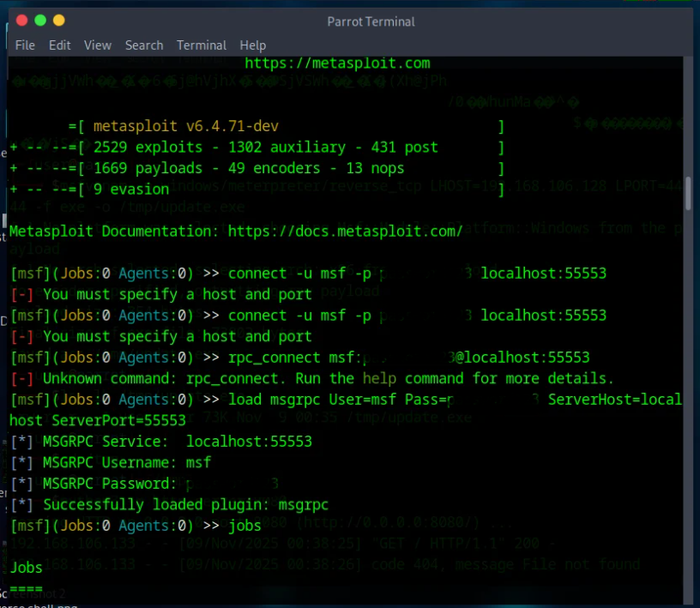
Task: Click the green maximize window button
Action: [40, 21]
